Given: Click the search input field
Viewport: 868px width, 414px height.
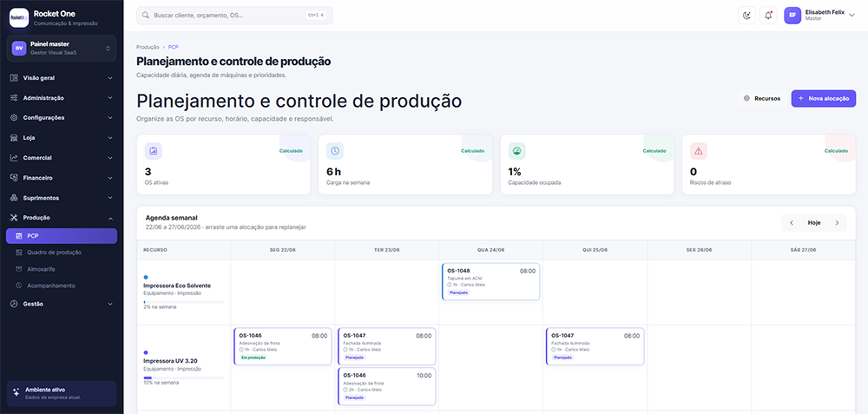Looking at the screenshot, I should point(234,16).
